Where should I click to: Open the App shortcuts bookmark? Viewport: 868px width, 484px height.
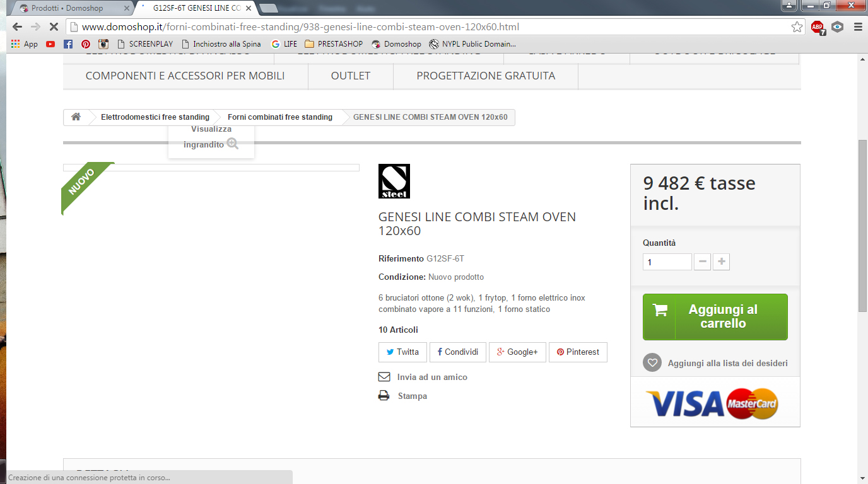pos(25,44)
